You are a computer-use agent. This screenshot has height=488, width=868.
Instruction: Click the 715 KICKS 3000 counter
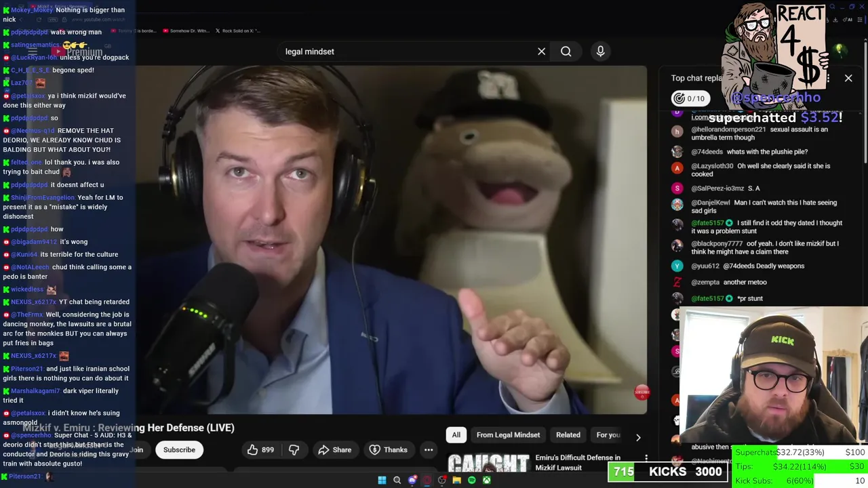[669, 472]
